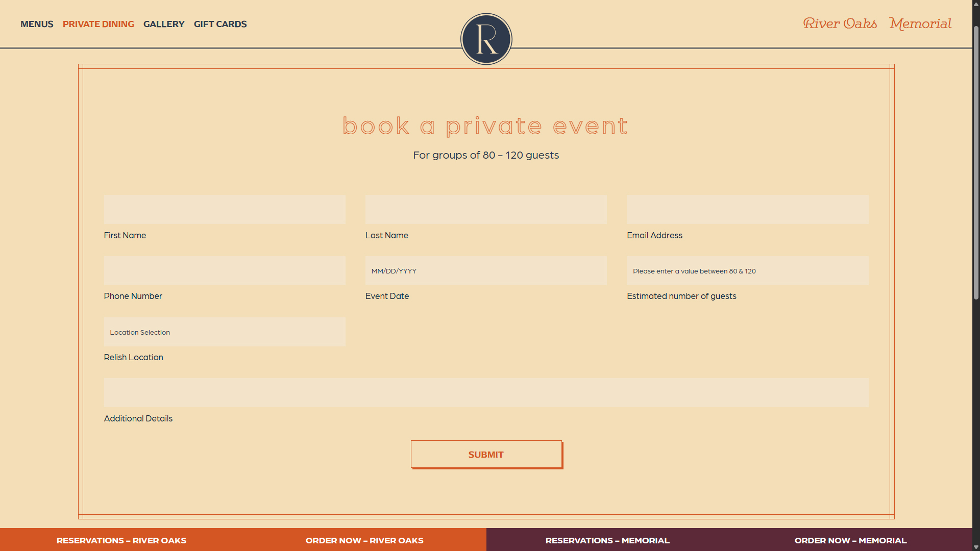
Task: Open the GALLERY page
Action: pyautogui.click(x=164, y=24)
